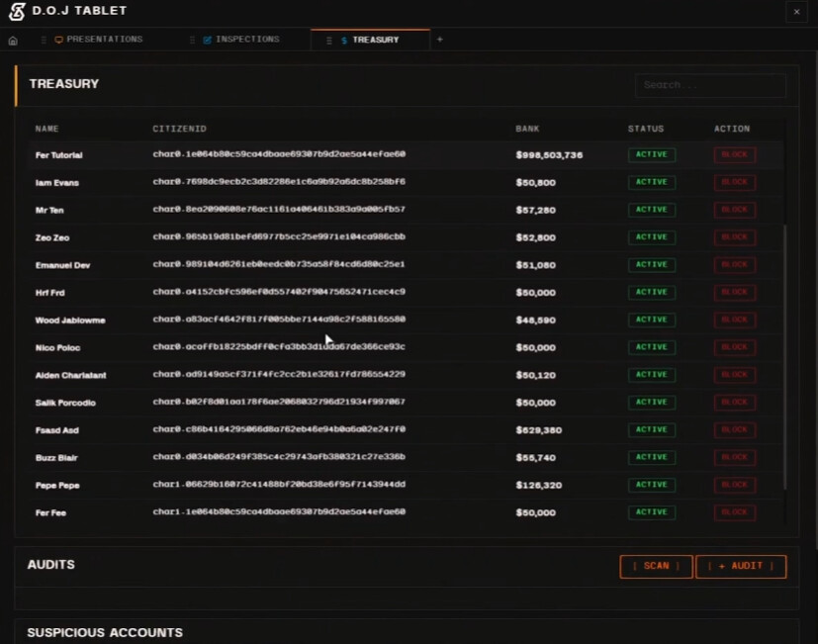Switch to the Inspections tab
This screenshot has width=818, height=644.
[x=247, y=40]
